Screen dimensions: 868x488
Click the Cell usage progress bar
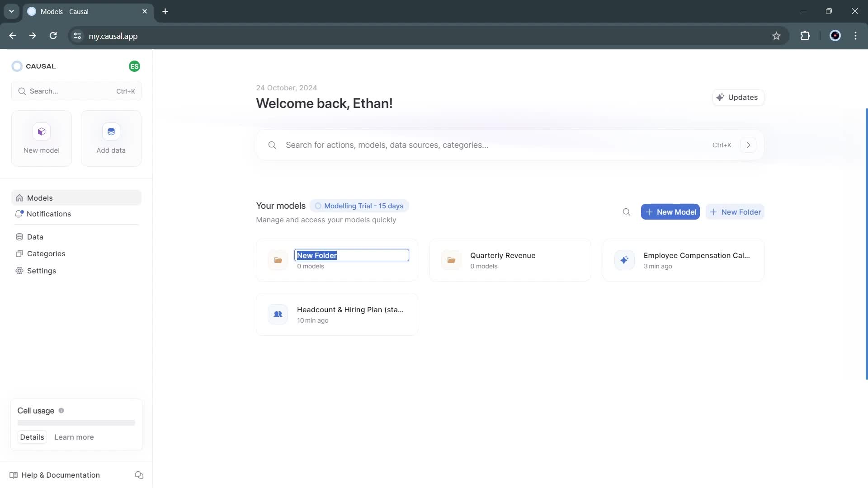pos(76,422)
